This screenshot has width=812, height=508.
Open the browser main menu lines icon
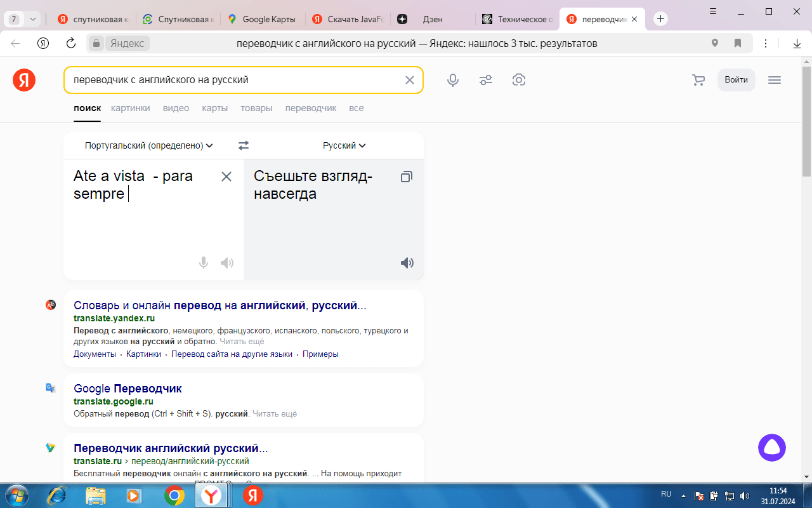pos(713,11)
